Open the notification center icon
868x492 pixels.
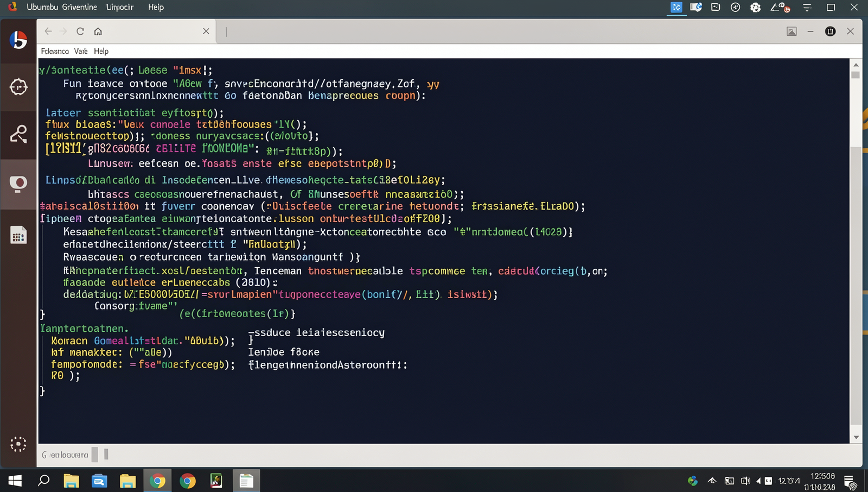pyautogui.click(x=850, y=481)
